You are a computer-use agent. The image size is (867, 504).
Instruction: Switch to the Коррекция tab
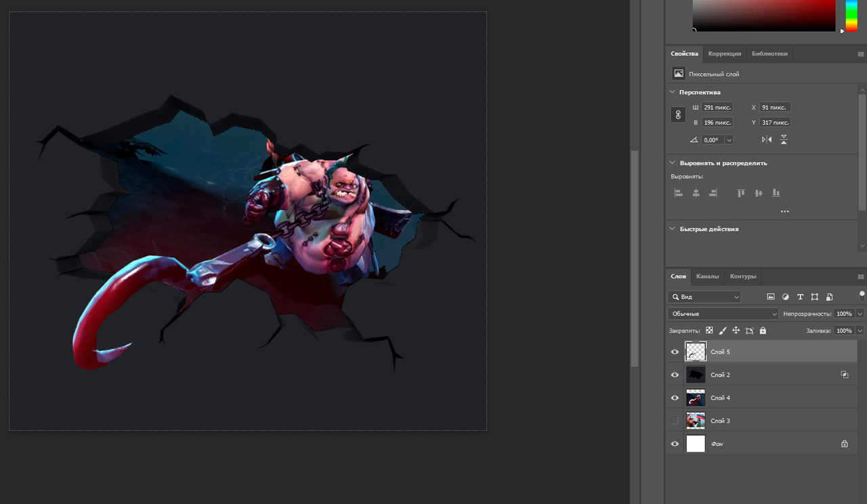tap(725, 54)
